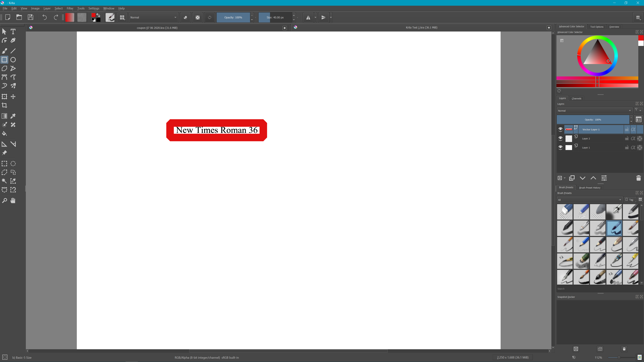644x362 pixels.
Task: Click the layer Opacity slider
Action: [593, 120]
